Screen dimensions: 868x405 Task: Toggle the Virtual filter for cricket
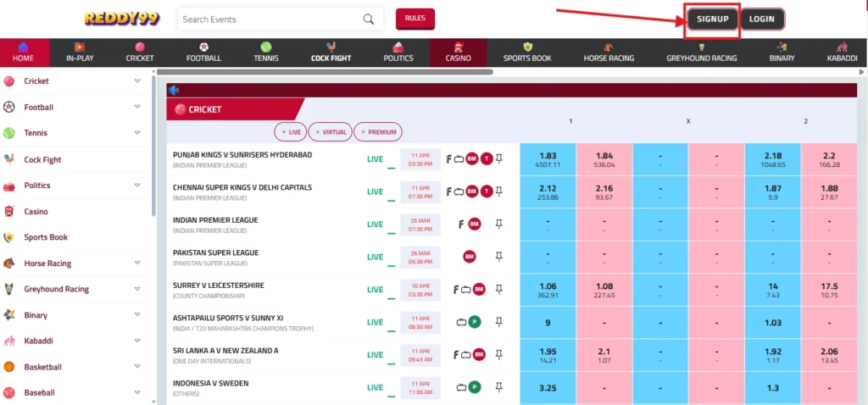pos(330,132)
